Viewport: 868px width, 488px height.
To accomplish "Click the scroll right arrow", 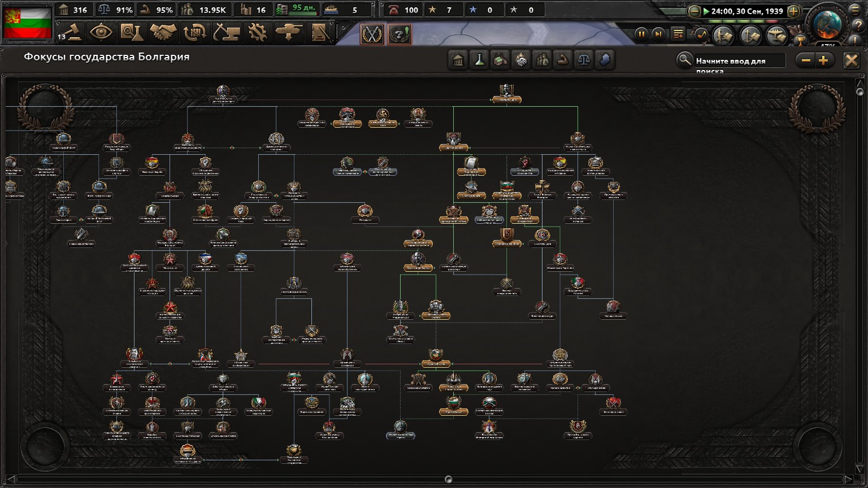I will coord(848,480).
